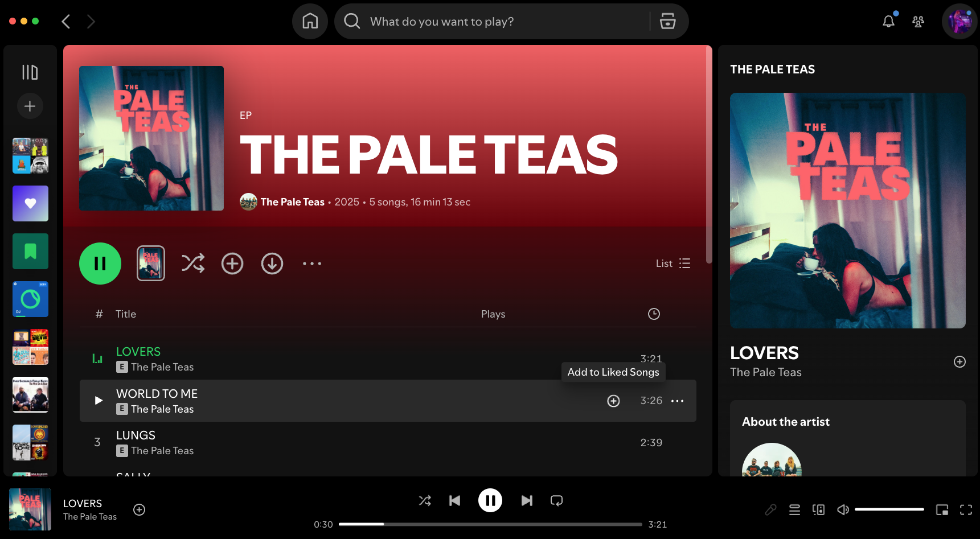This screenshot has height=539, width=980.
Task: Skip to next track
Action: [527, 501]
